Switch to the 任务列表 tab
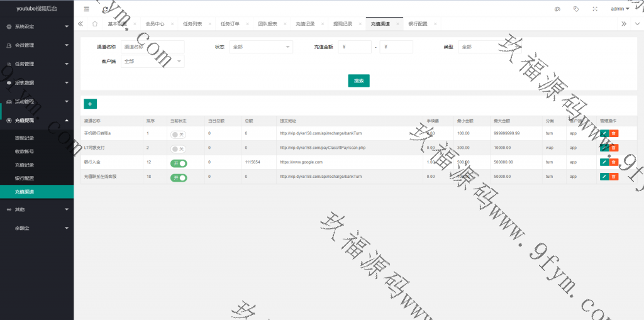The image size is (644, 320). coord(192,24)
